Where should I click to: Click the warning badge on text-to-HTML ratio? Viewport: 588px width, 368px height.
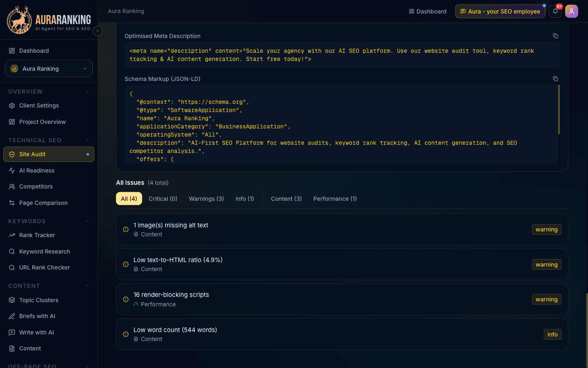(x=547, y=265)
